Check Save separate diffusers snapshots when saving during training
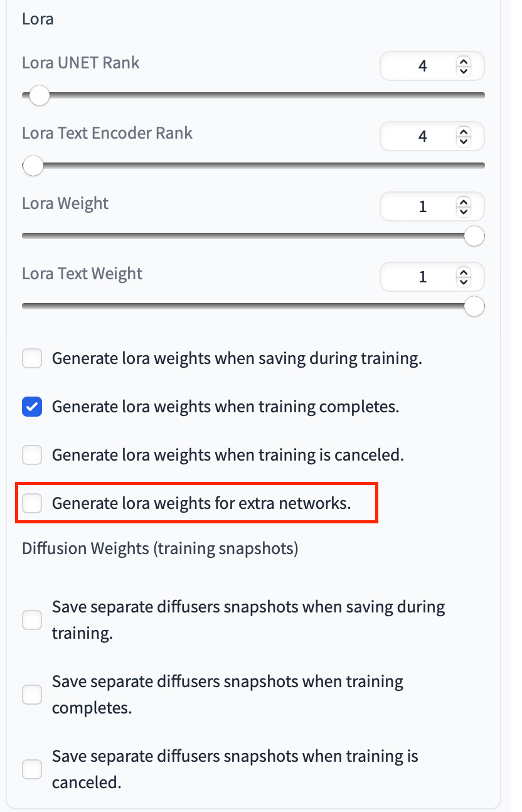Viewport: 522px width, 812px height. (x=32, y=620)
